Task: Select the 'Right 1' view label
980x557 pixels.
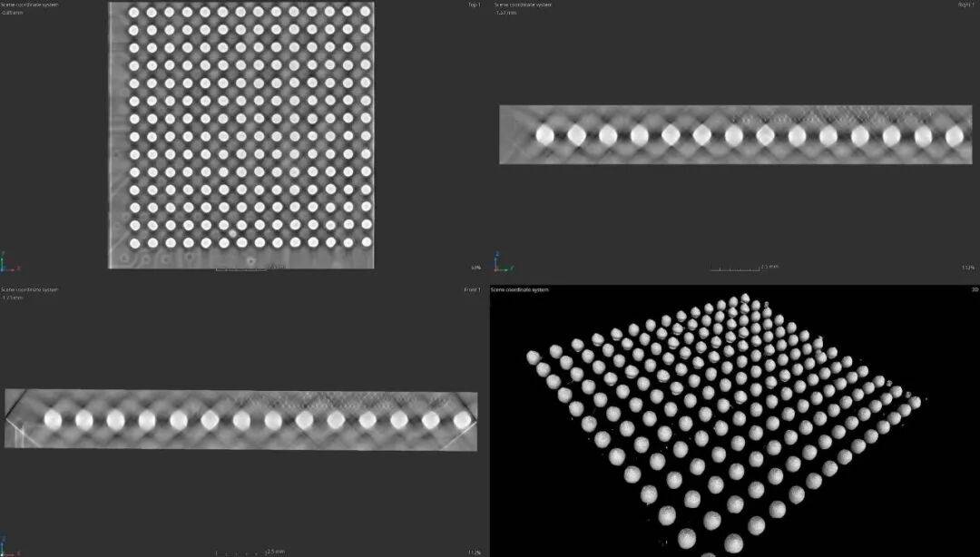Action: 965,5
